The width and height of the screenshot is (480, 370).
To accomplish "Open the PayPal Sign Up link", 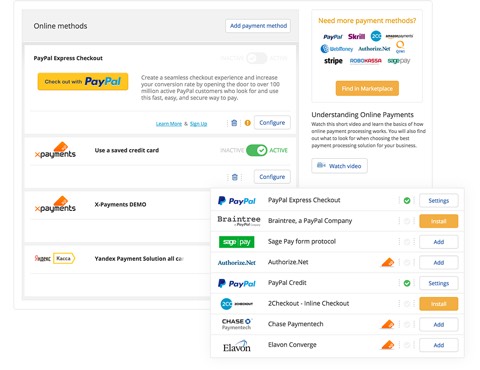I will point(198,124).
